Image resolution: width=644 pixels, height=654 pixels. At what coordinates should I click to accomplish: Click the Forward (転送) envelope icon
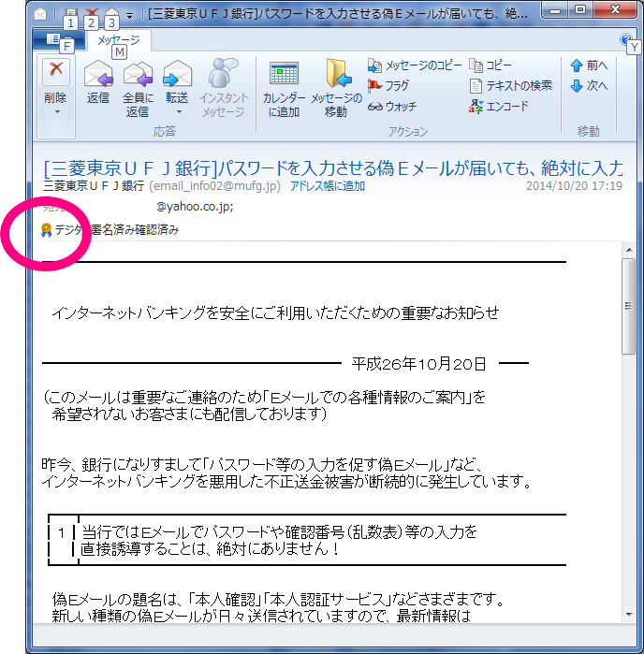[x=177, y=74]
